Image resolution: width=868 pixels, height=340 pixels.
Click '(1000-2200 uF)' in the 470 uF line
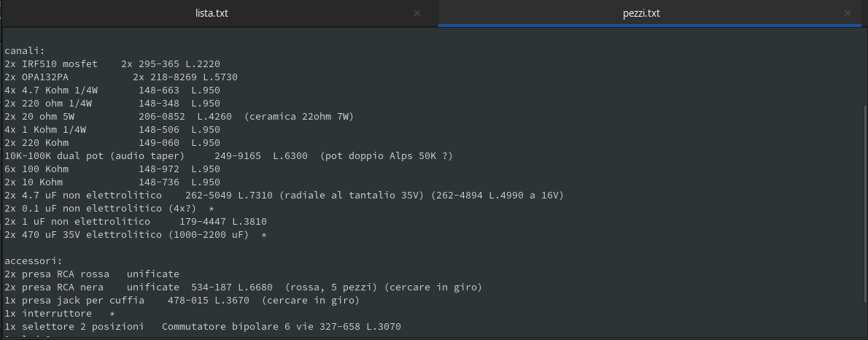(x=209, y=235)
